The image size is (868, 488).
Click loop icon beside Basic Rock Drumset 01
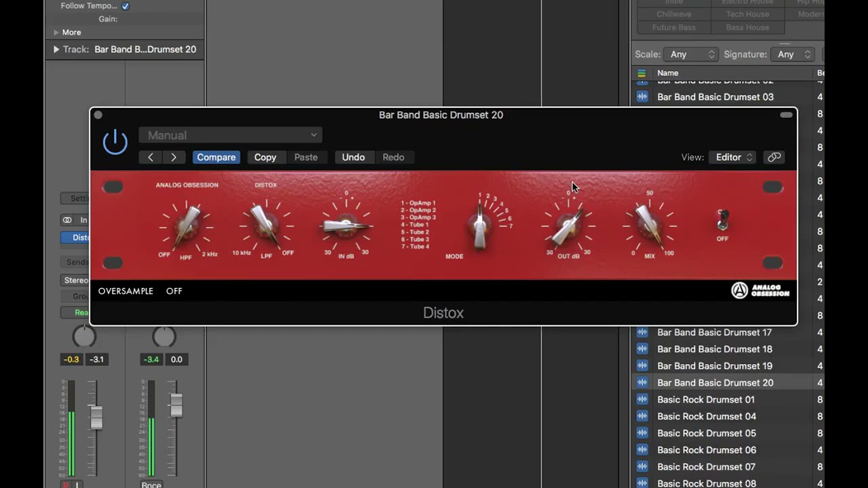pyautogui.click(x=642, y=399)
